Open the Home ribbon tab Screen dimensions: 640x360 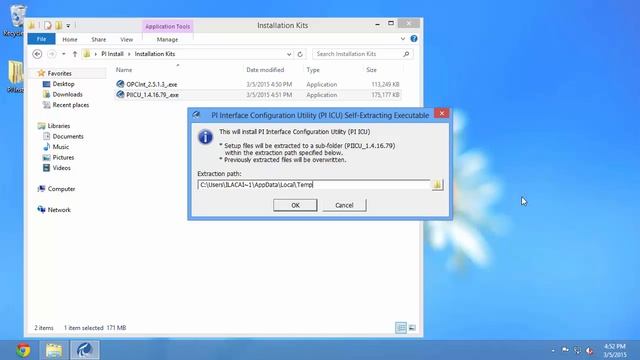pyautogui.click(x=70, y=40)
